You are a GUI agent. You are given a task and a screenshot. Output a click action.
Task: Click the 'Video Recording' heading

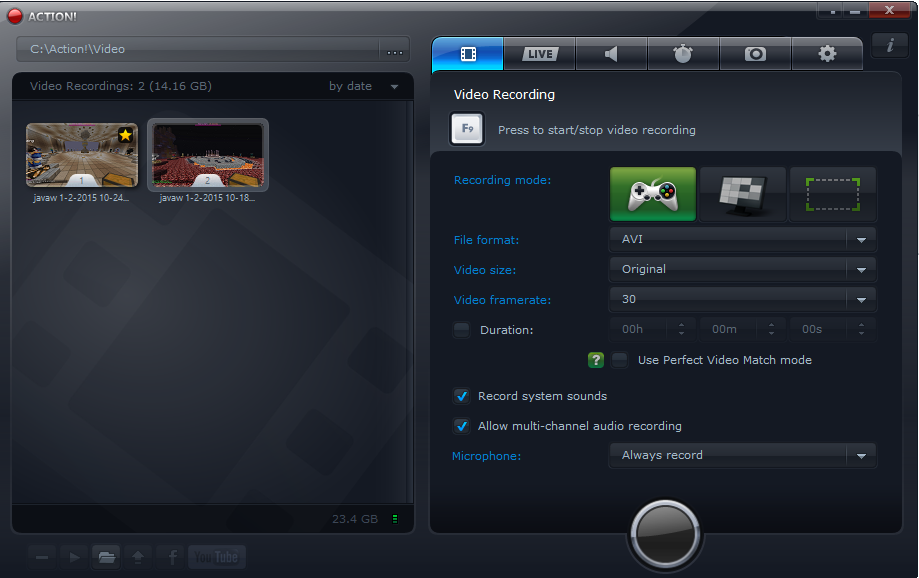click(504, 94)
